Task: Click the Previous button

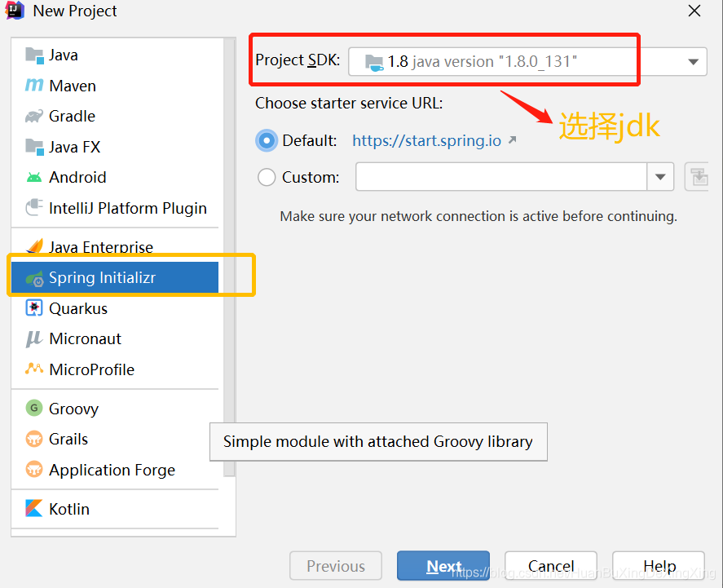Action: [336, 566]
